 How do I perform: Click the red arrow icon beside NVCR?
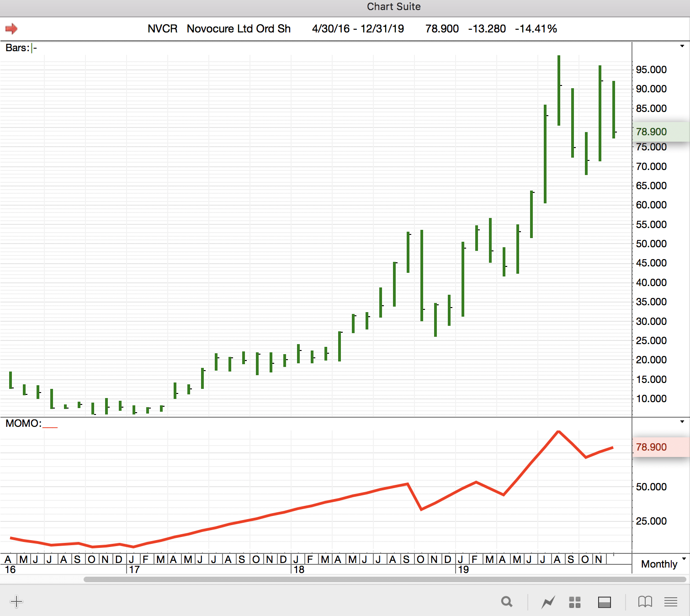click(11, 29)
